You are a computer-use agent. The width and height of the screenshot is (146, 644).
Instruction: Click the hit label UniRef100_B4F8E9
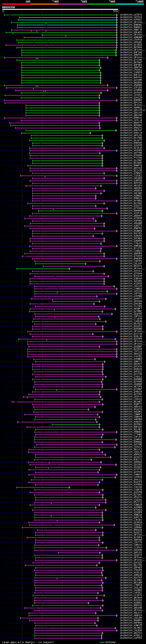point(131,65)
